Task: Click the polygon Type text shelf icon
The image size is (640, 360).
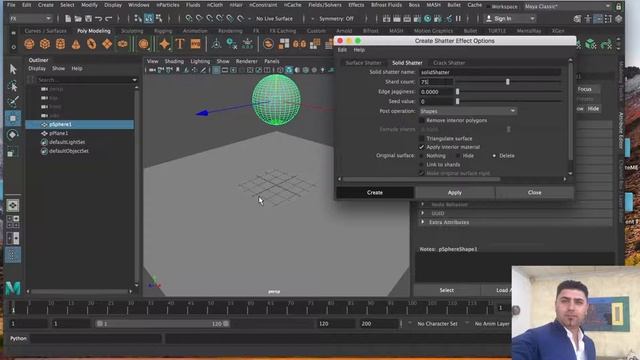Action: tap(180, 44)
